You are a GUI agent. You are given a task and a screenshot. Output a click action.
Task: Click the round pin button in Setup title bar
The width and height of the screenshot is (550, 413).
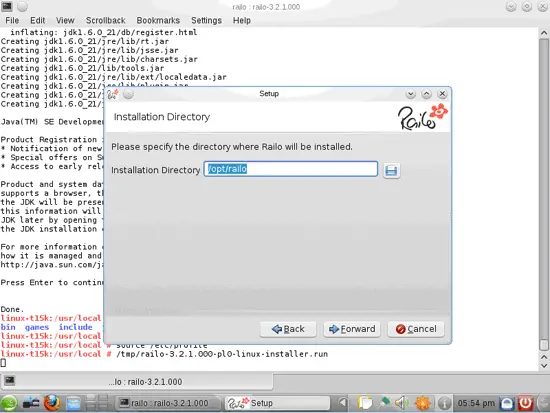click(x=128, y=94)
